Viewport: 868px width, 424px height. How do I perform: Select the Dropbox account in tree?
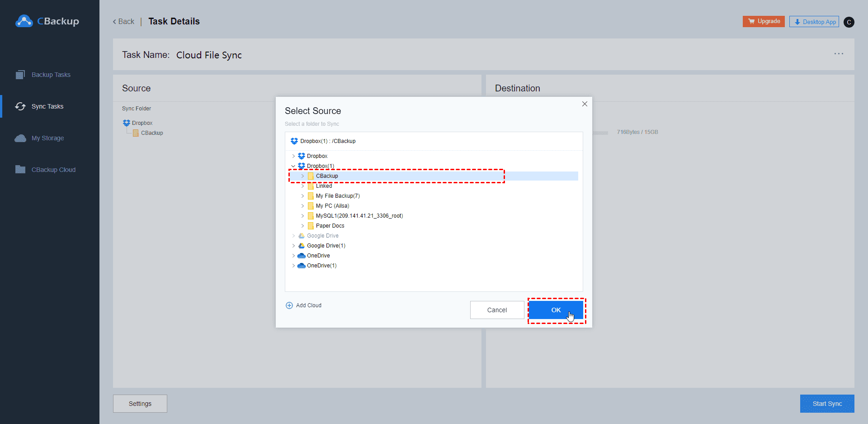coord(317,156)
